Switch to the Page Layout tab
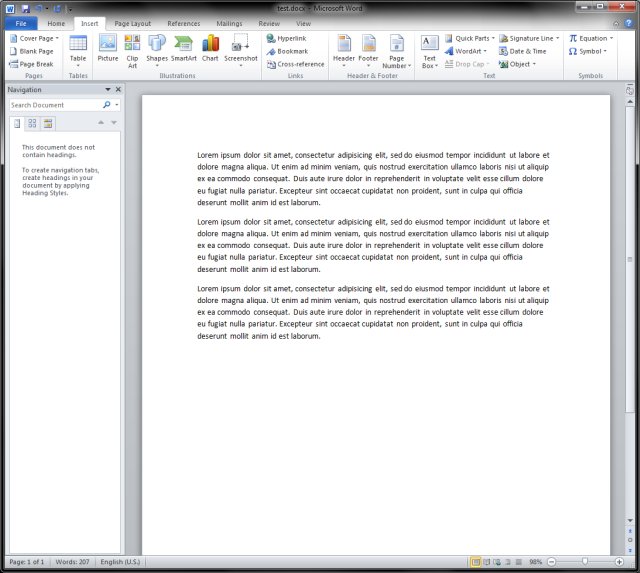Image resolution: width=640 pixels, height=573 pixels. 133,24
